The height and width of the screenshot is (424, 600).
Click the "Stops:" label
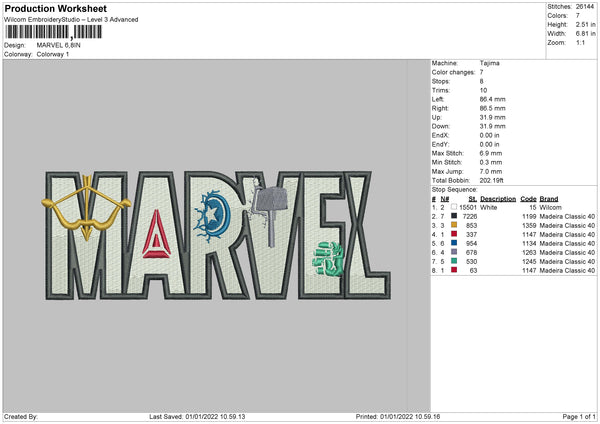pyautogui.click(x=441, y=82)
